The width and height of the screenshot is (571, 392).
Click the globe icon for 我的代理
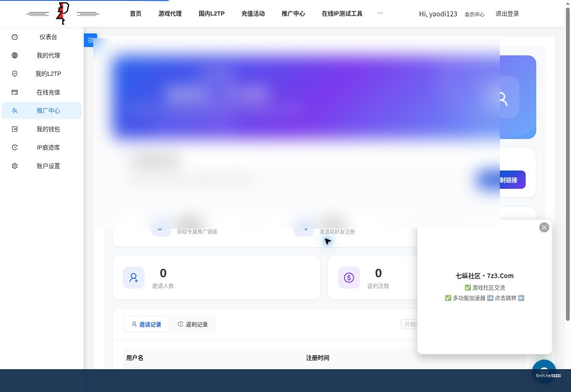click(x=15, y=55)
